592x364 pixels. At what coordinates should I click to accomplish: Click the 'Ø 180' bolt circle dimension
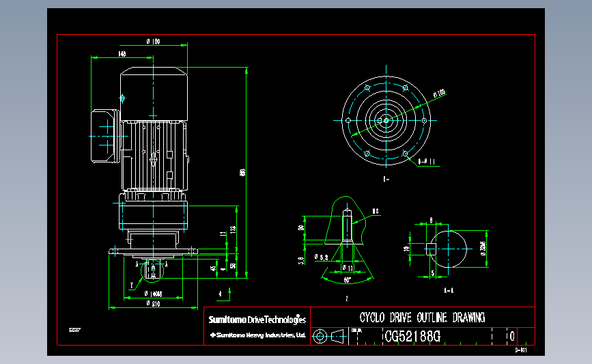[440, 93]
